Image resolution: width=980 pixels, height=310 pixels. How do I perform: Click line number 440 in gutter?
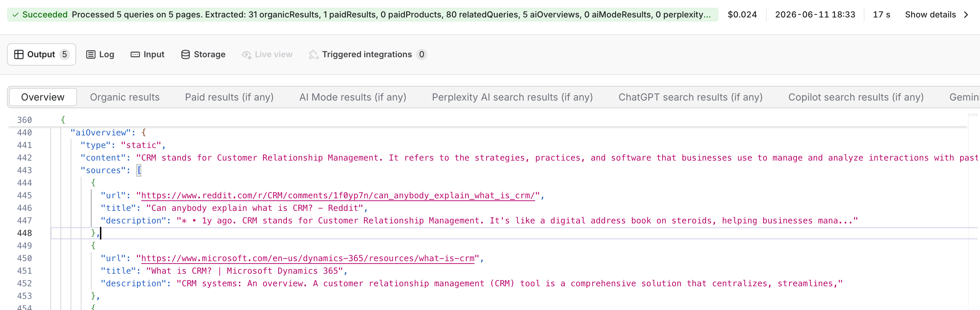coord(24,133)
